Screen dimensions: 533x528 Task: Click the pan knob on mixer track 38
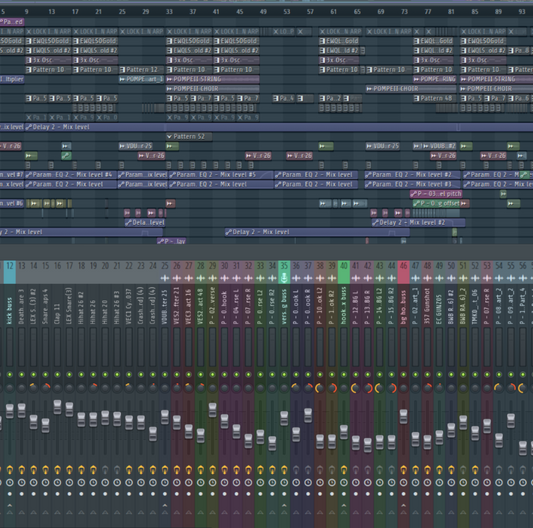click(320, 388)
